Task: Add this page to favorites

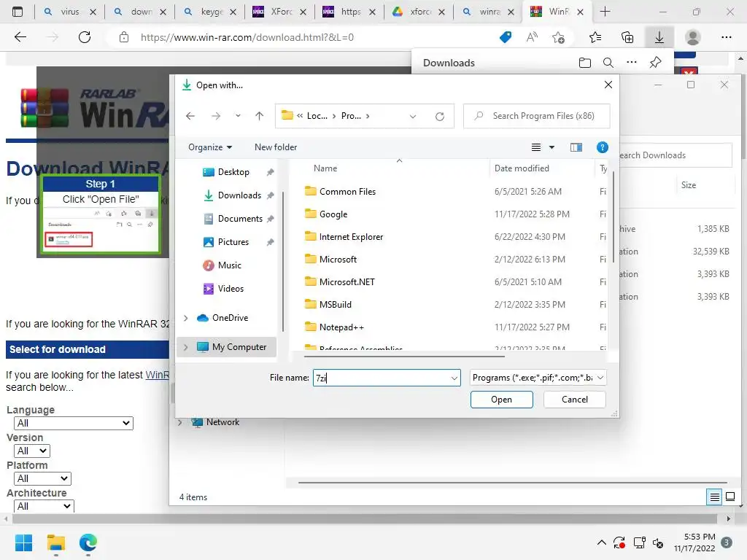Action: tap(558, 37)
